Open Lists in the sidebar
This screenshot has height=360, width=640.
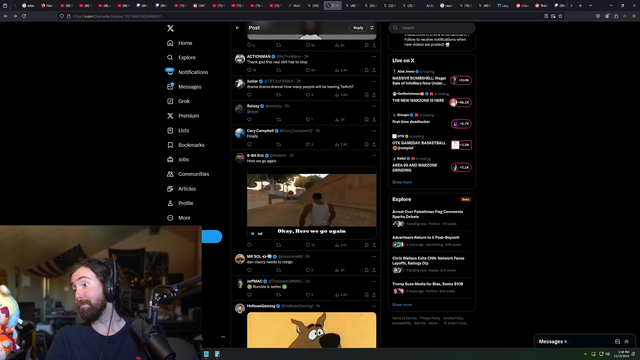(x=178, y=131)
